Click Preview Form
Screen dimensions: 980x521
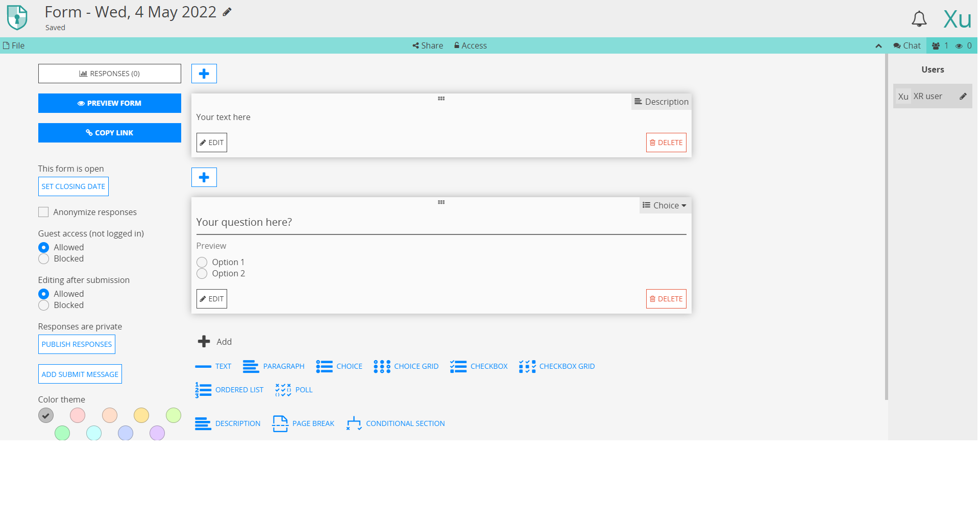point(110,103)
